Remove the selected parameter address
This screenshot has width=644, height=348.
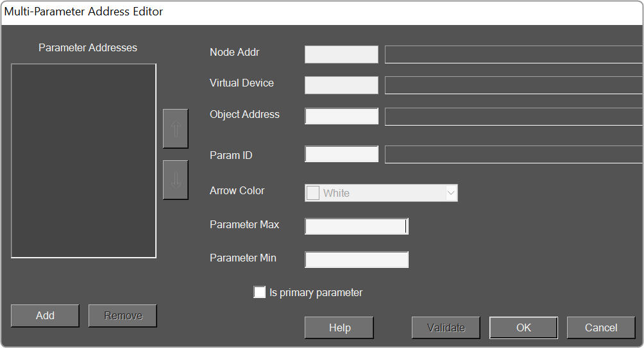pyautogui.click(x=123, y=315)
